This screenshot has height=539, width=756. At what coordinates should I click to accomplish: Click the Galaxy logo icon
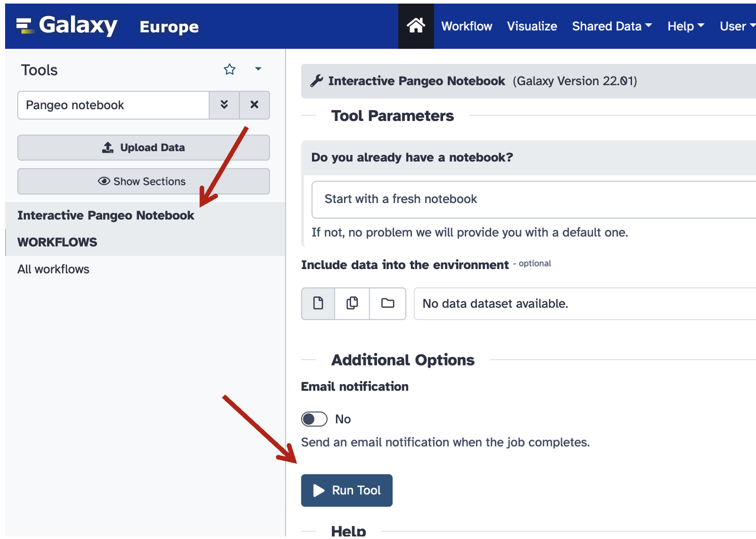24,25
